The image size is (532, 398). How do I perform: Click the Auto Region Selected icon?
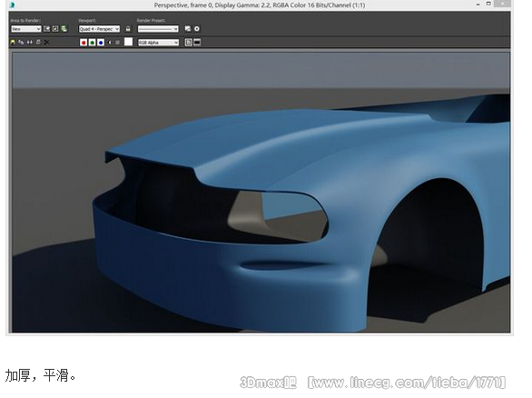(x=55, y=29)
